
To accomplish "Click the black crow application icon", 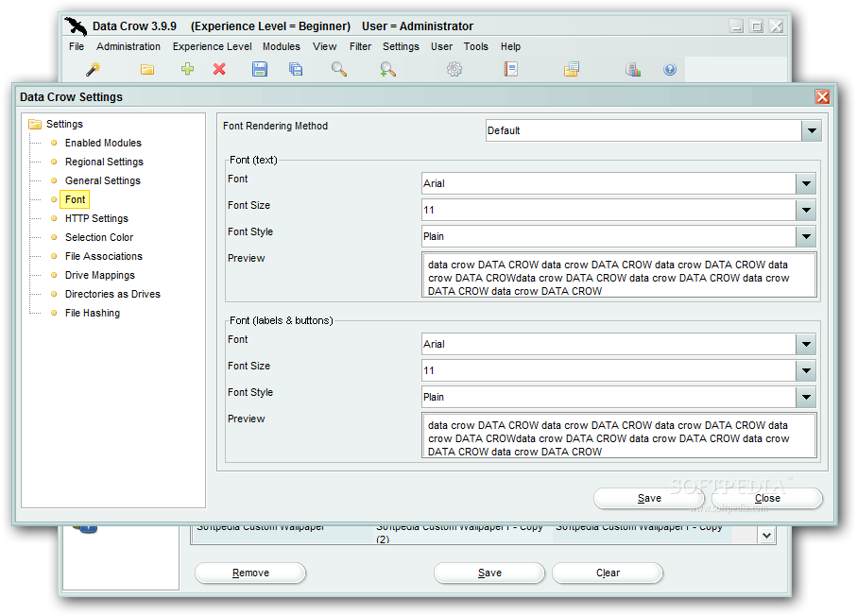I will click(x=76, y=26).
